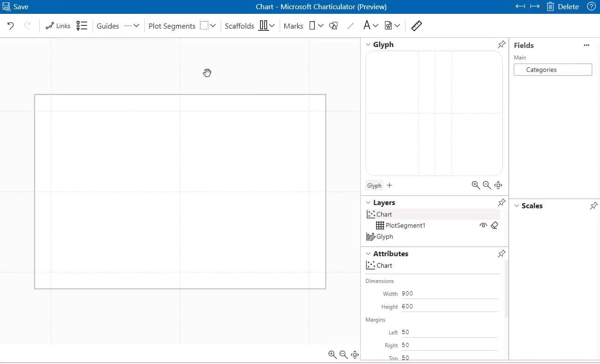The image size is (600, 364).
Task: Click the Save icon in title bar
Action: tap(6, 6)
